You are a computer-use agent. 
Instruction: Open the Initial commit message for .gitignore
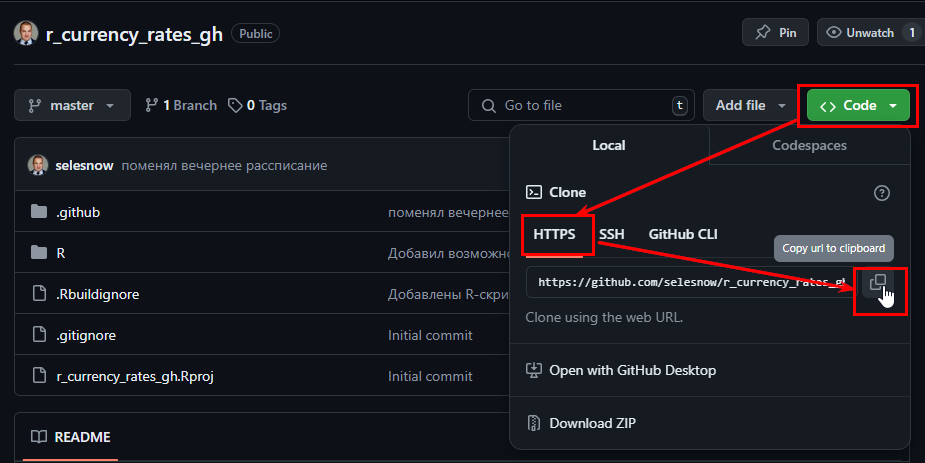coord(430,335)
